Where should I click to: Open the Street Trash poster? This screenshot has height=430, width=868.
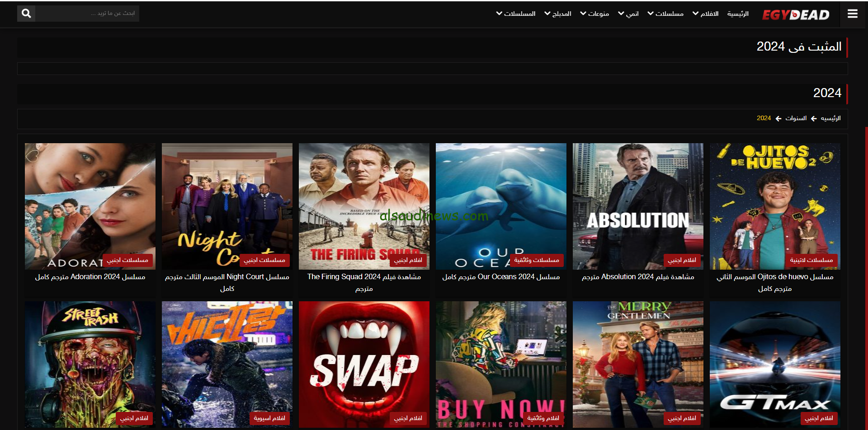pyautogui.click(x=90, y=365)
